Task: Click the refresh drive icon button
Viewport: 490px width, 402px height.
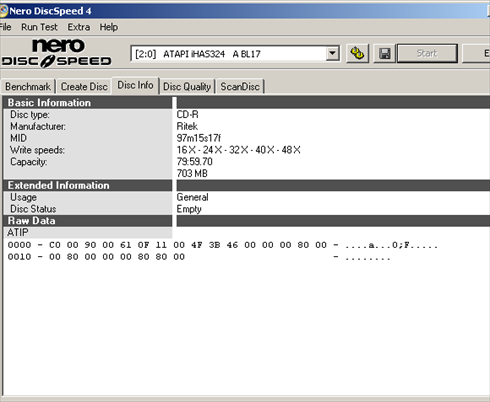Action: [357, 53]
